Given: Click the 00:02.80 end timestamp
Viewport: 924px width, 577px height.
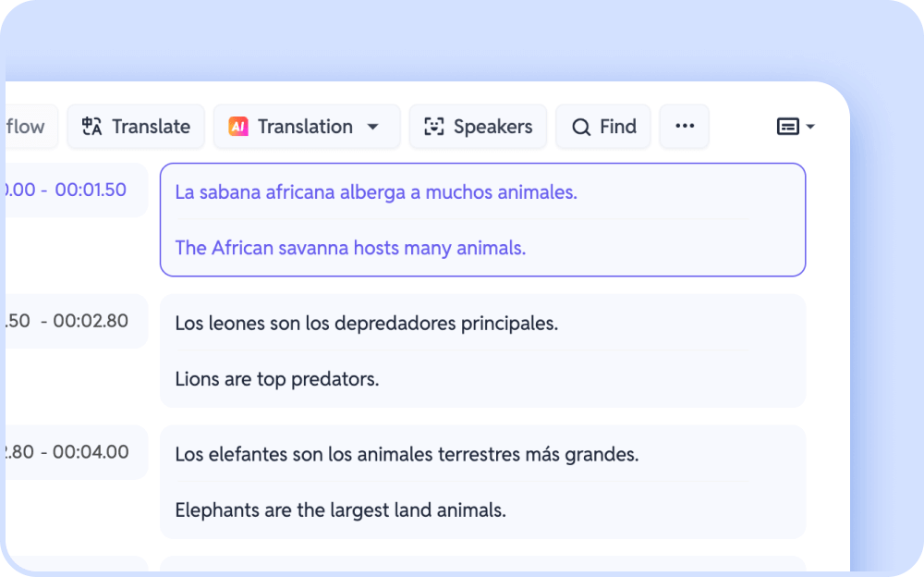Looking at the screenshot, I should pyautogui.click(x=91, y=321).
